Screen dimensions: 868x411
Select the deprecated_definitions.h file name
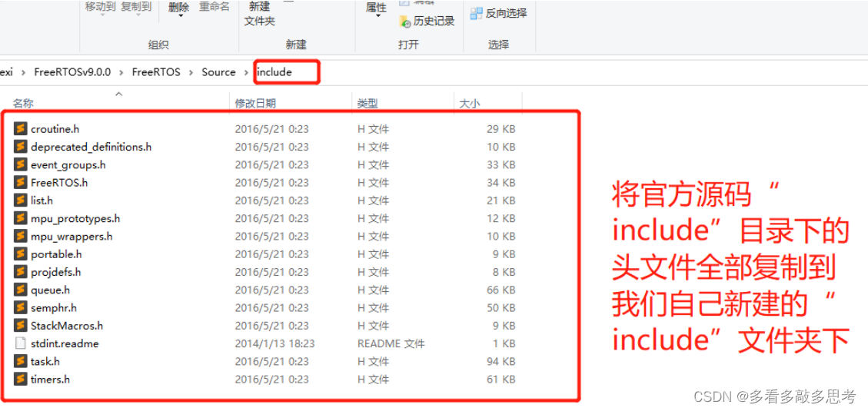pyautogui.click(x=91, y=147)
